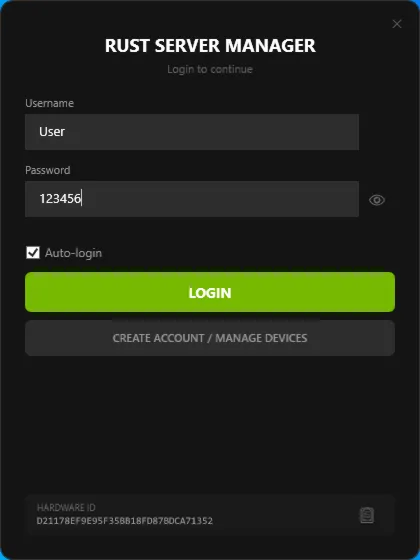Click the HARDWARE ID heading label

point(66,508)
